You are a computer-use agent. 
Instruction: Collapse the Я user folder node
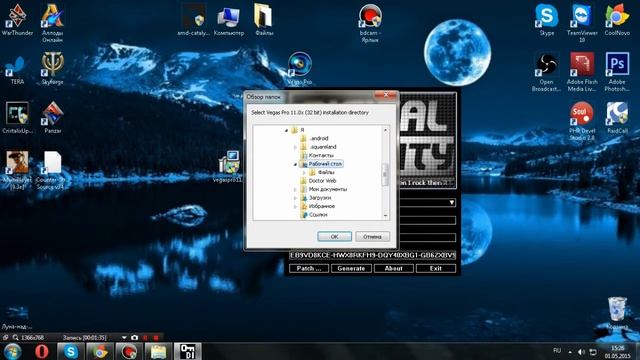tap(287, 130)
